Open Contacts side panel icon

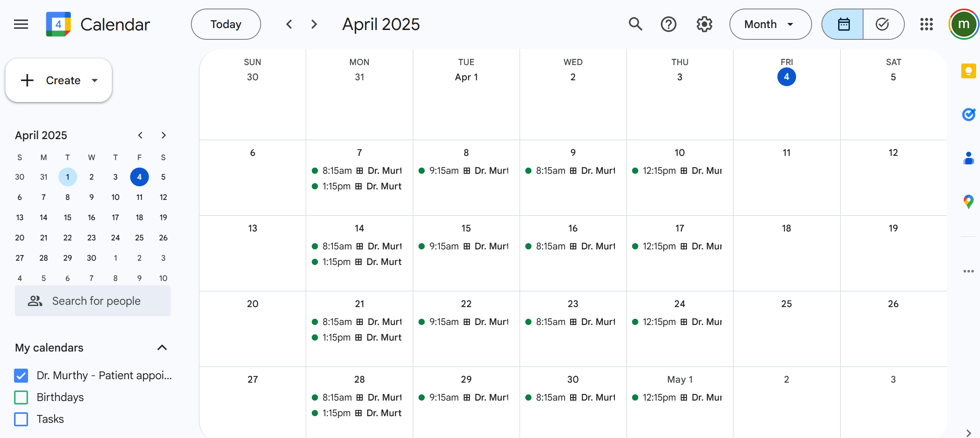(x=968, y=158)
